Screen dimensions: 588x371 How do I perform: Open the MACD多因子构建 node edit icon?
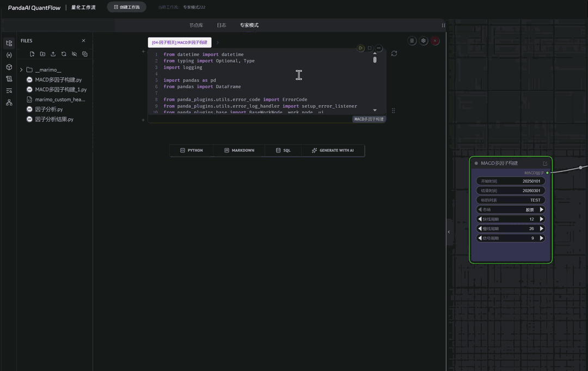click(545, 163)
